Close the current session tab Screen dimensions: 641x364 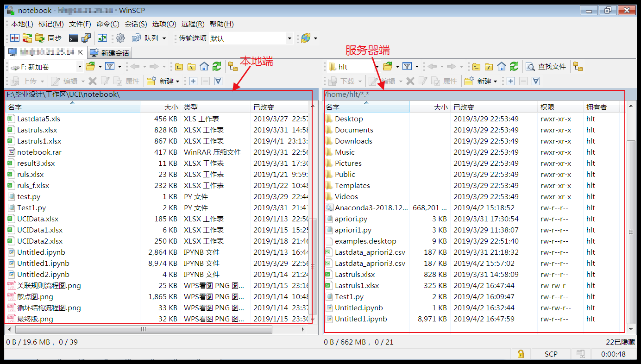80,52
